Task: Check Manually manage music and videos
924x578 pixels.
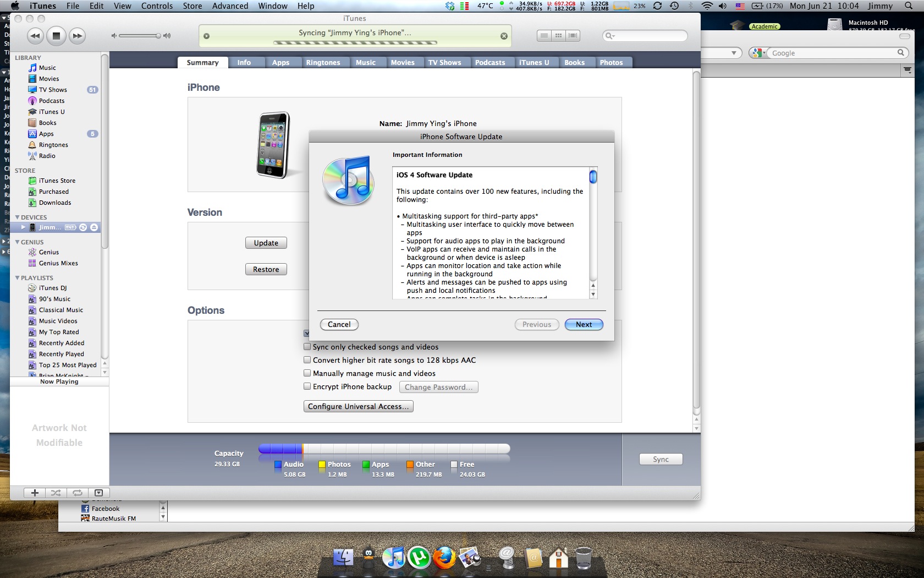Action: (x=307, y=373)
